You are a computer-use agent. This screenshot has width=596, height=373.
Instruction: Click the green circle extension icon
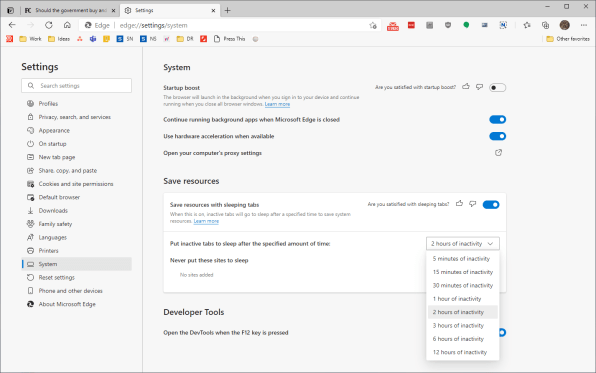(466, 25)
